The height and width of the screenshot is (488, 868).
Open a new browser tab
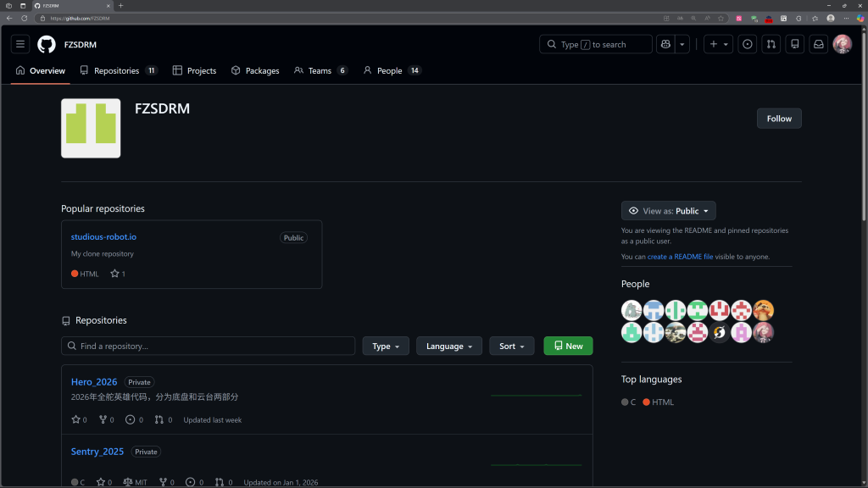click(120, 6)
